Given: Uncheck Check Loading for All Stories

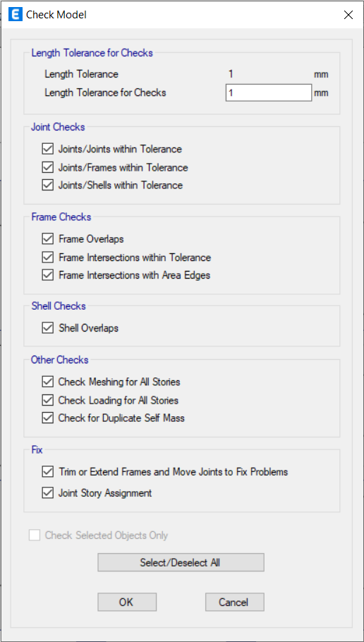Looking at the screenshot, I should tap(47, 400).
